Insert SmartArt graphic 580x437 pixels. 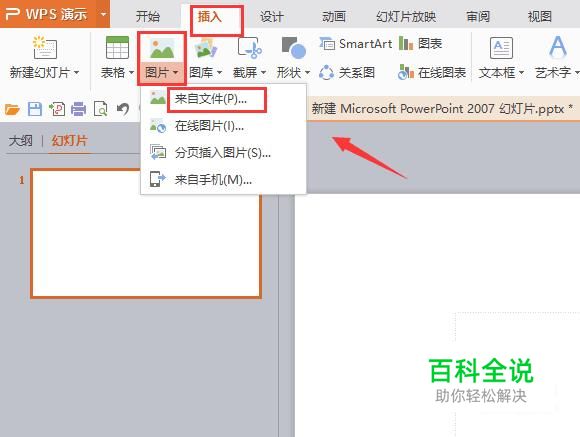click(x=356, y=44)
